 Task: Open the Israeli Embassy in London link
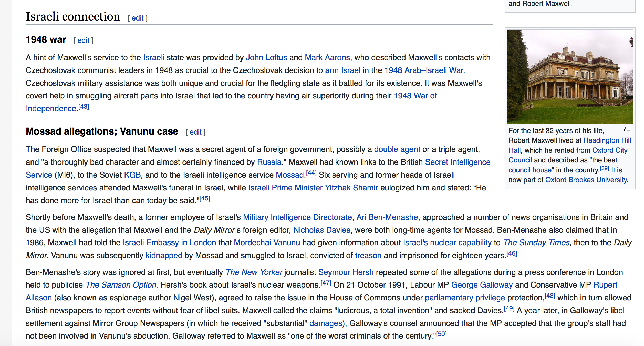point(169,243)
